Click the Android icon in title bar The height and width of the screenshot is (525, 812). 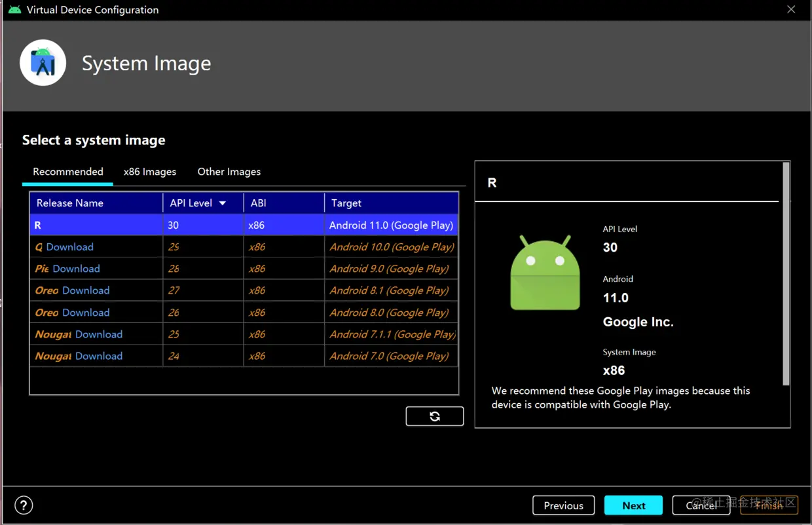[x=14, y=10]
